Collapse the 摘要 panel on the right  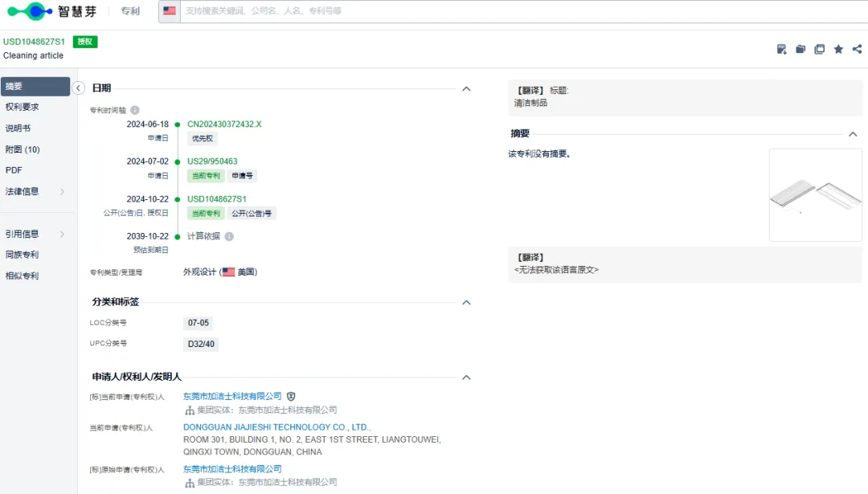click(x=853, y=134)
